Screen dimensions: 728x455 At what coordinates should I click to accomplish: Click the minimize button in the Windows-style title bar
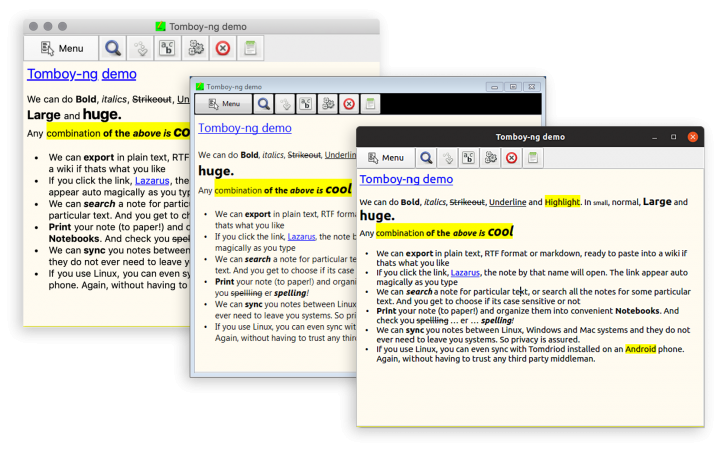(494, 87)
